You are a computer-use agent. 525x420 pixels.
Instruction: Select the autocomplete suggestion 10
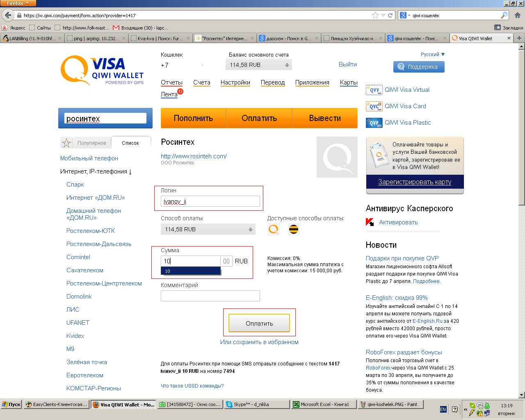click(x=191, y=271)
